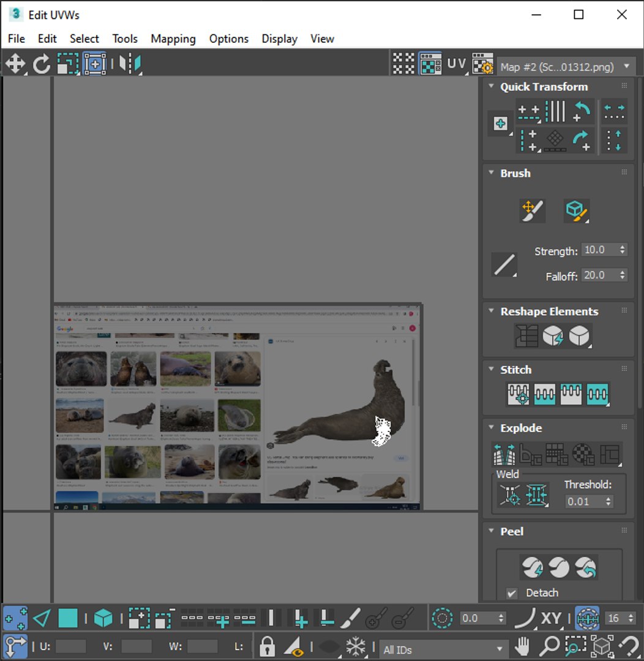Activate the Freeform mode tool
The height and width of the screenshot is (661, 644).
coord(95,64)
